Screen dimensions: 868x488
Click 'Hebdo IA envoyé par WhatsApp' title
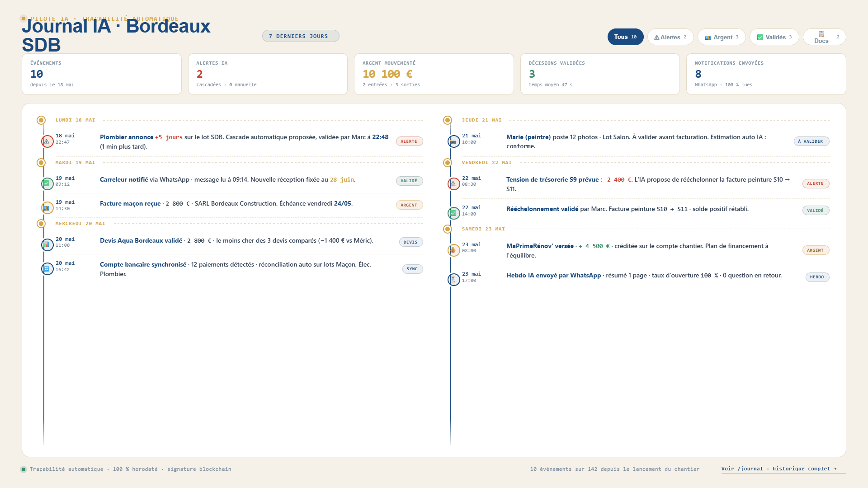pyautogui.click(x=554, y=275)
